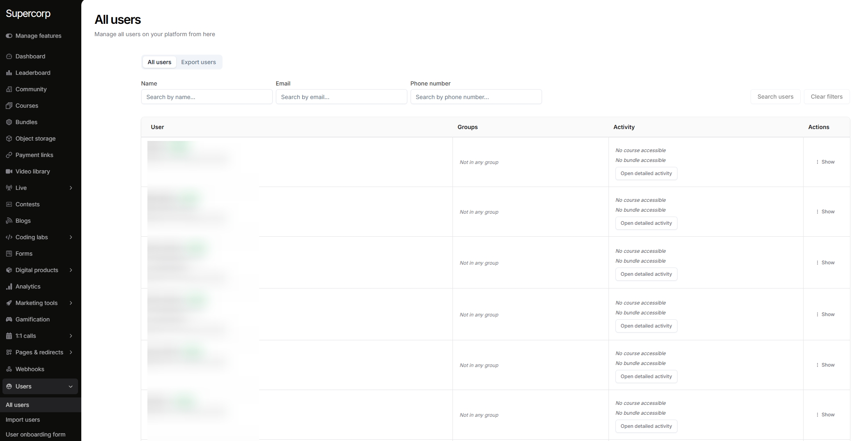
Task: Open detailed activity for the first user
Action: (x=646, y=173)
